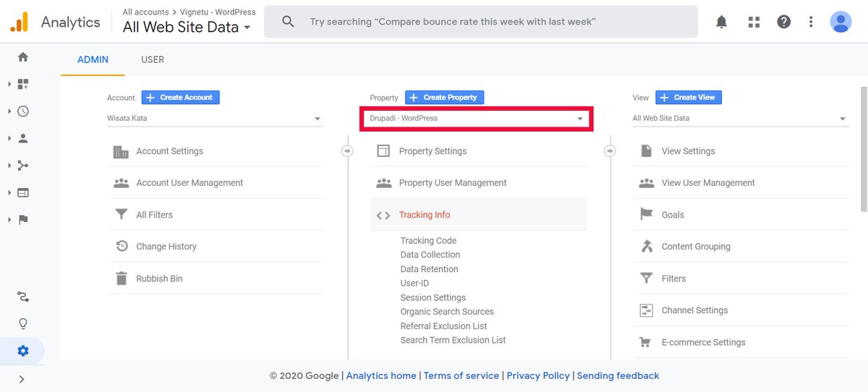Open Data Collection submenu item
Viewport: 868px width, 392px height.
(x=430, y=255)
